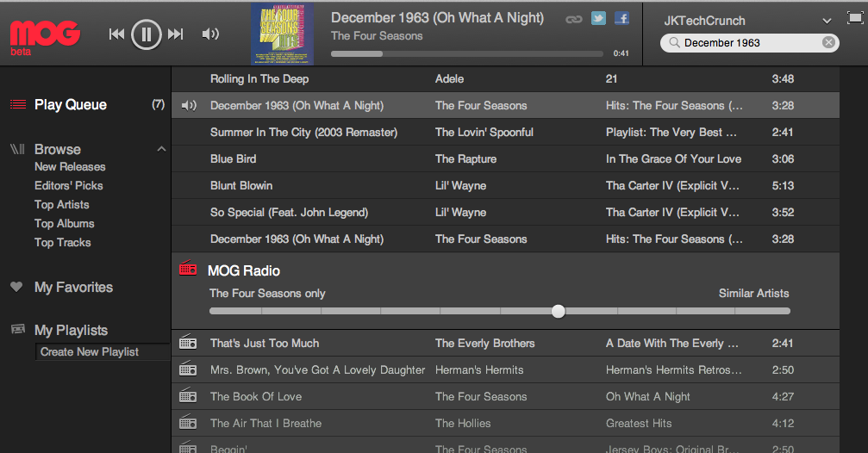Open The Lovin' Spoonful artist
868x453 pixels.
coord(484,132)
